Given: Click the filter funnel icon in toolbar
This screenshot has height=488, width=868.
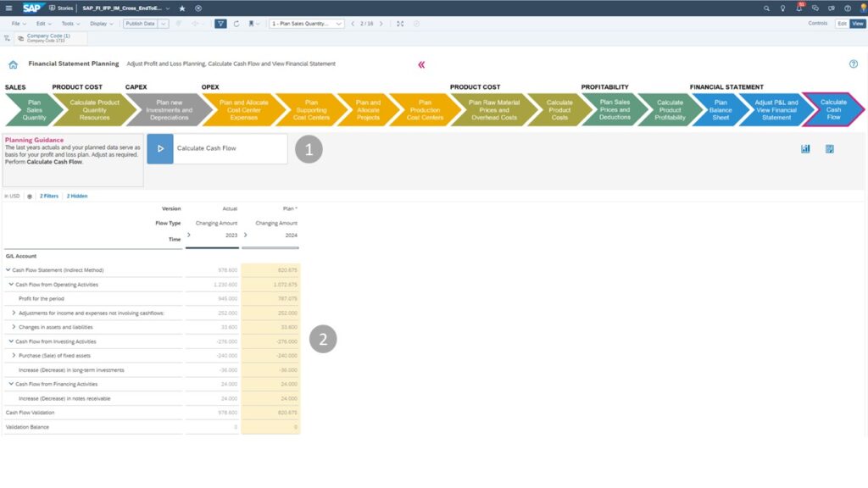Looking at the screenshot, I should coord(220,24).
